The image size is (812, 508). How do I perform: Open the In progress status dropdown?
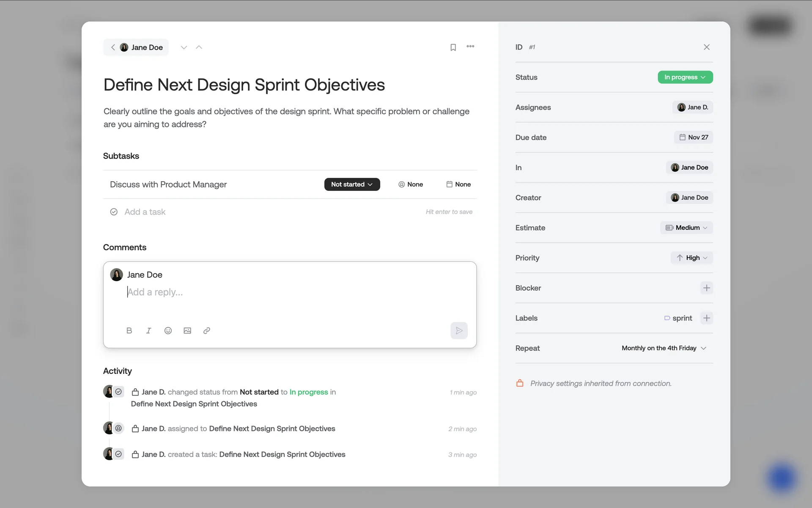point(685,77)
